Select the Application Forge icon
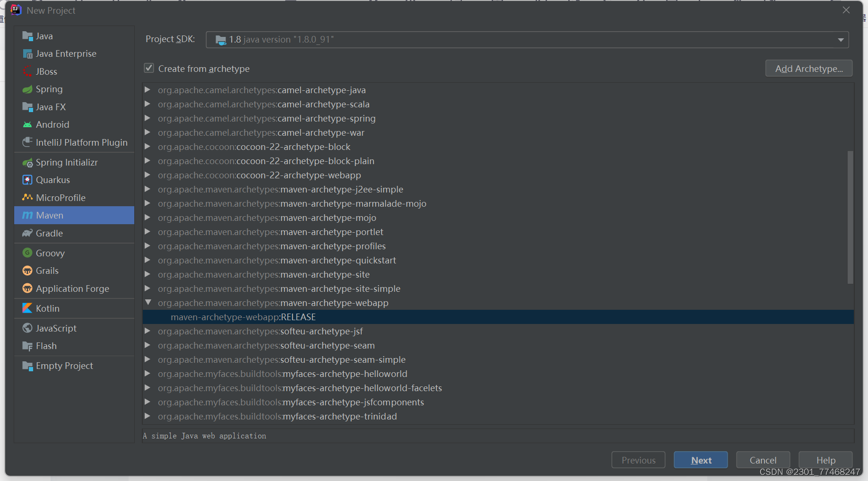The height and width of the screenshot is (481, 868). coord(27,289)
